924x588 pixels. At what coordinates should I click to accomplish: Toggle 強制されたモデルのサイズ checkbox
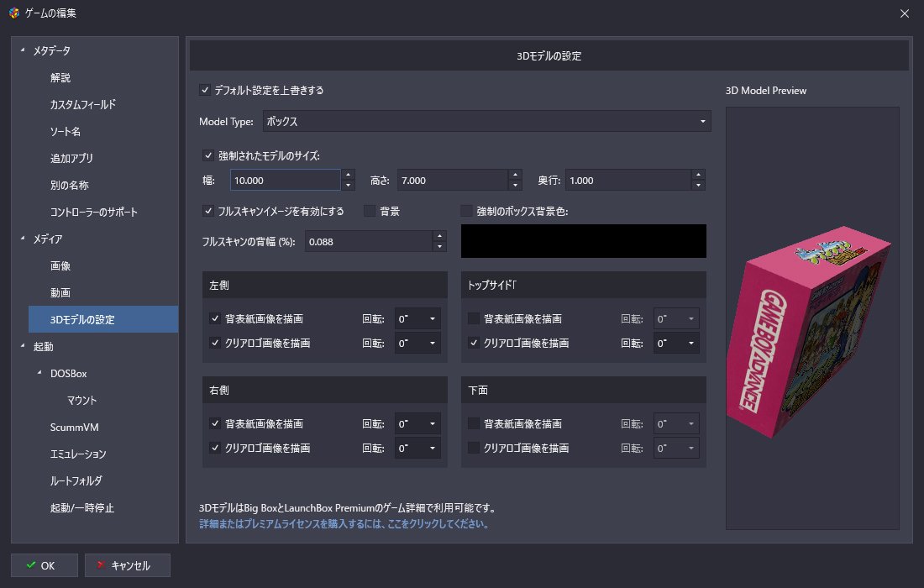click(208, 155)
